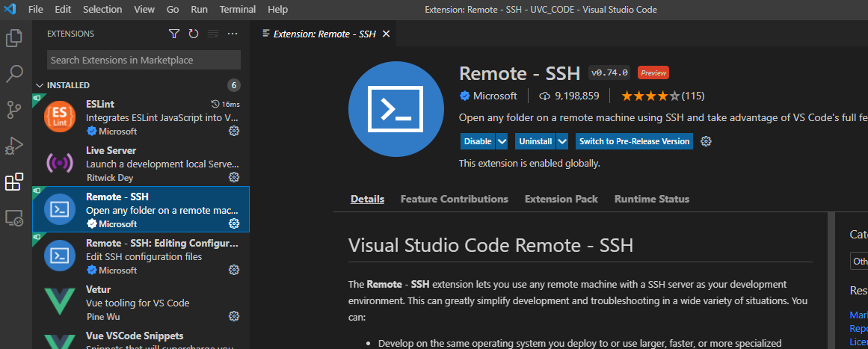Click the Vetur extension icon
The image size is (868, 349).
point(60,303)
